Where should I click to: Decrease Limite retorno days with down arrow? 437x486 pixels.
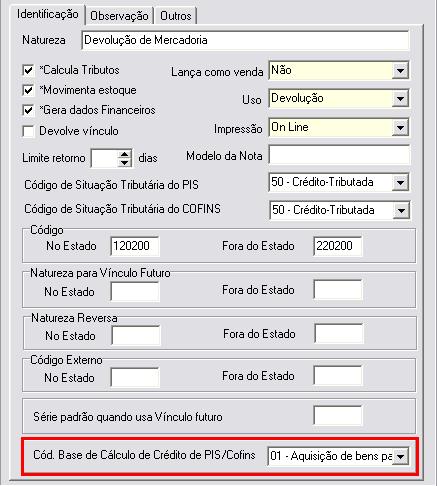(124, 163)
